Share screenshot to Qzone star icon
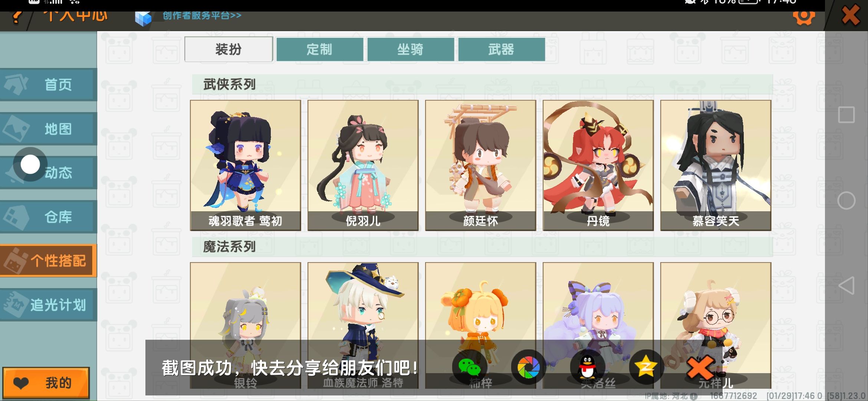This screenshot has width=868, height=401. tap(646, 367)
